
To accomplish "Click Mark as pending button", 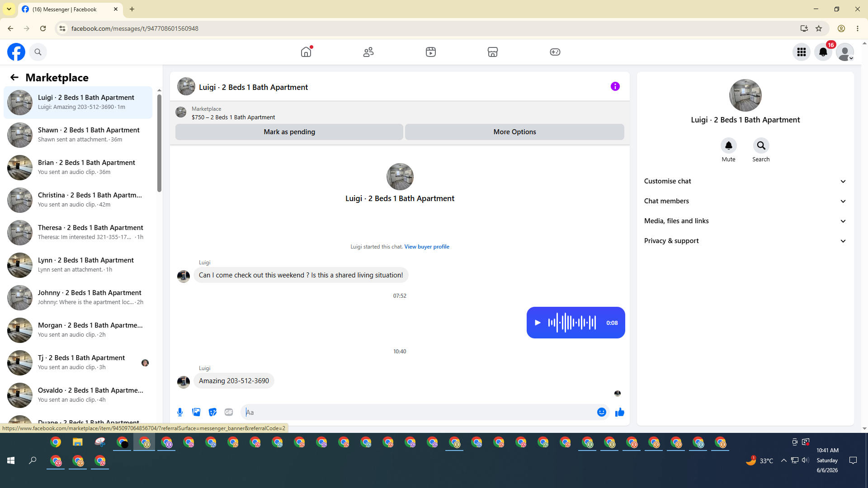I will (x=289, y=132).
